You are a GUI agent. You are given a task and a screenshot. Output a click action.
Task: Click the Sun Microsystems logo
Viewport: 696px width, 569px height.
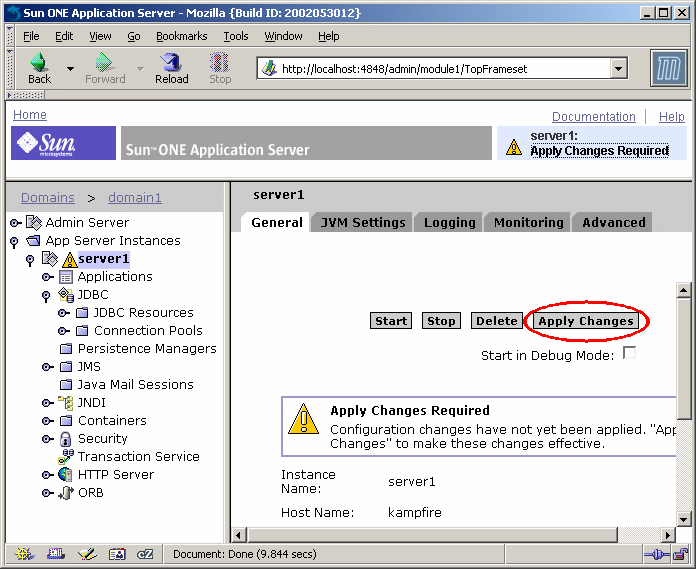point(63,143)
